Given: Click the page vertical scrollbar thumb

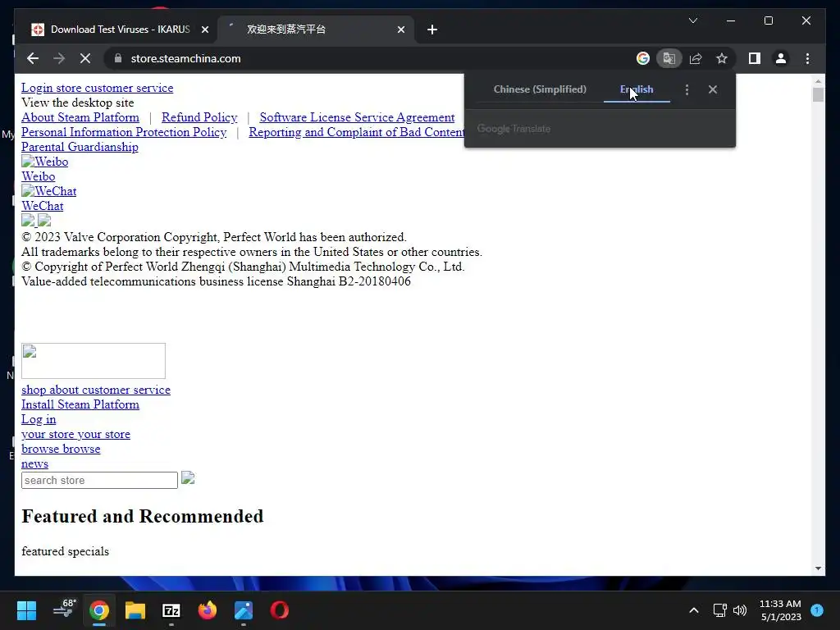Looking at the screenshot, I should (818, 94).
